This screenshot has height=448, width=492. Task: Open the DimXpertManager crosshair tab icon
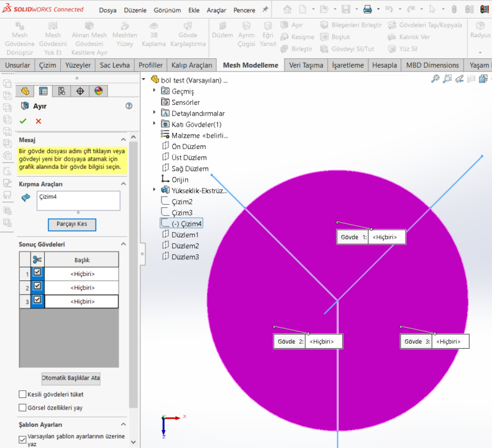coord(80,91)
